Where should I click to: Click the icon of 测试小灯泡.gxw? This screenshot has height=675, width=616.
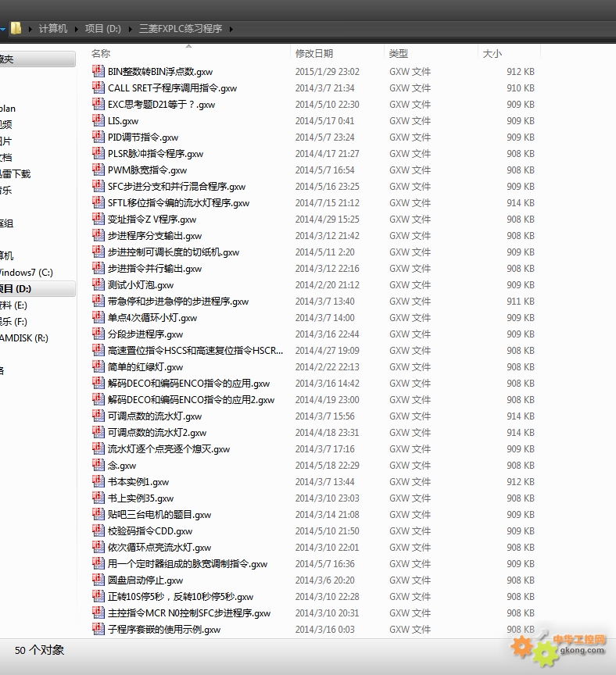98,284
